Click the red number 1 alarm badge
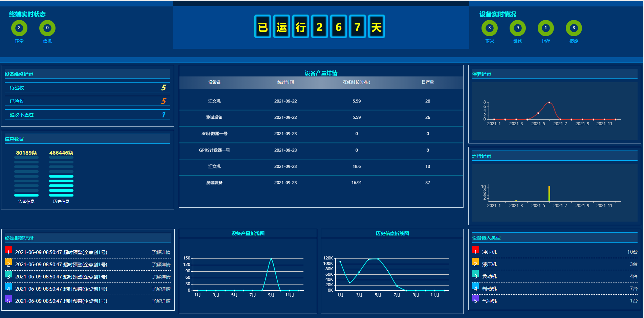Screen dimensions: 644x318 8,250
